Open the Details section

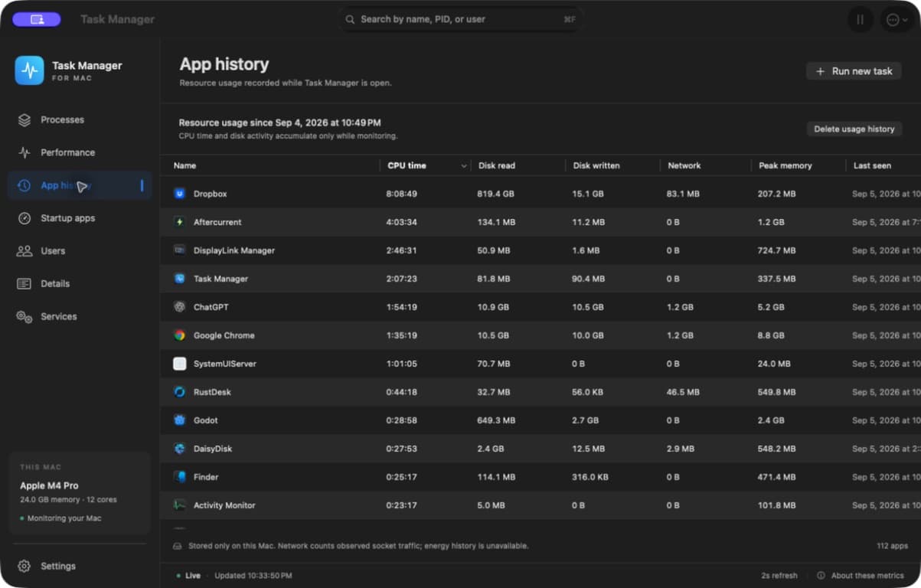click(x=80, y=284)
